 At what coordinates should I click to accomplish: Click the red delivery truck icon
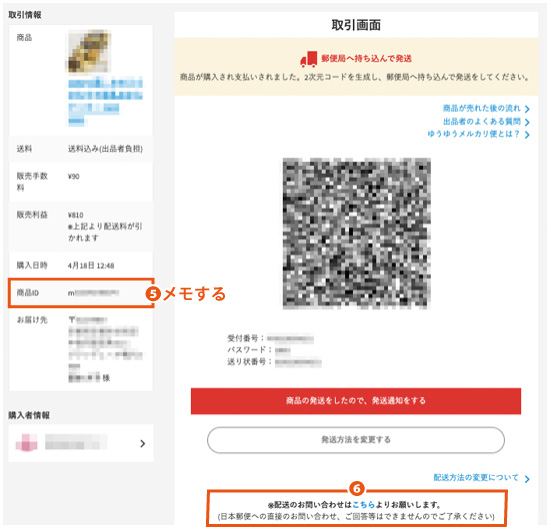[x=309, y=59]
